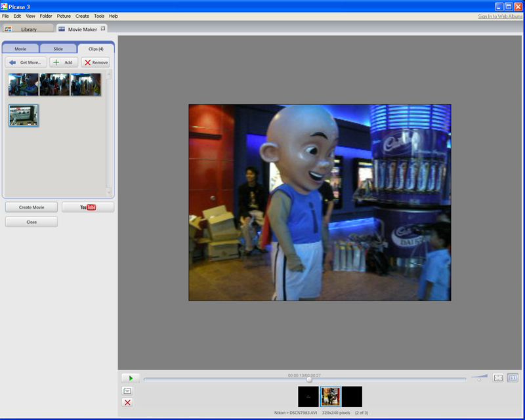Open the Edit menu
The image size is (525, 420).
(17, 16)
